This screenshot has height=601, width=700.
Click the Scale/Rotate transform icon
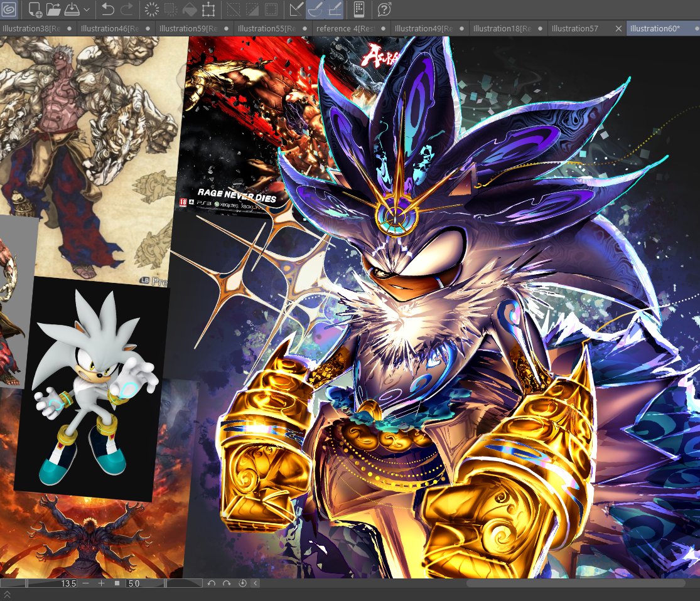(208, 9)
